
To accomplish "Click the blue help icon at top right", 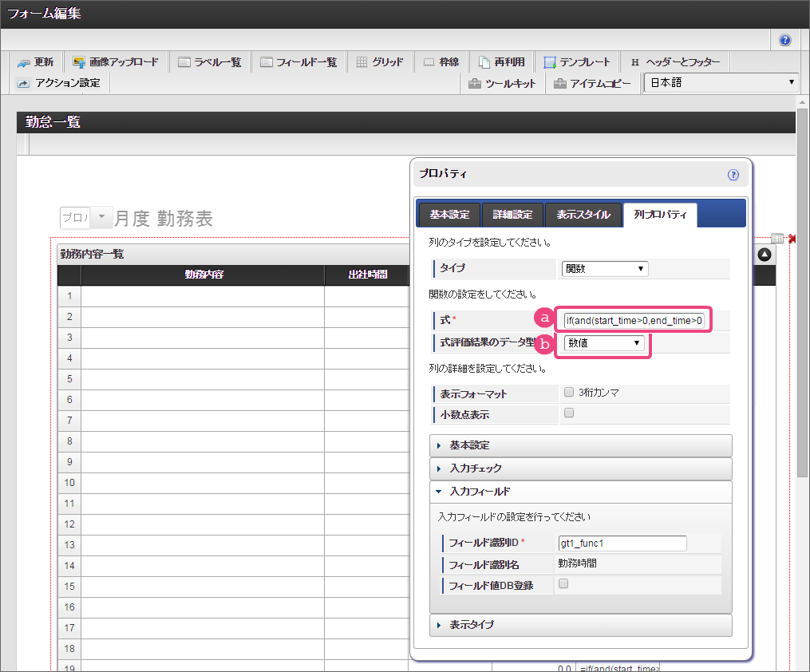I will pos(784,40).
